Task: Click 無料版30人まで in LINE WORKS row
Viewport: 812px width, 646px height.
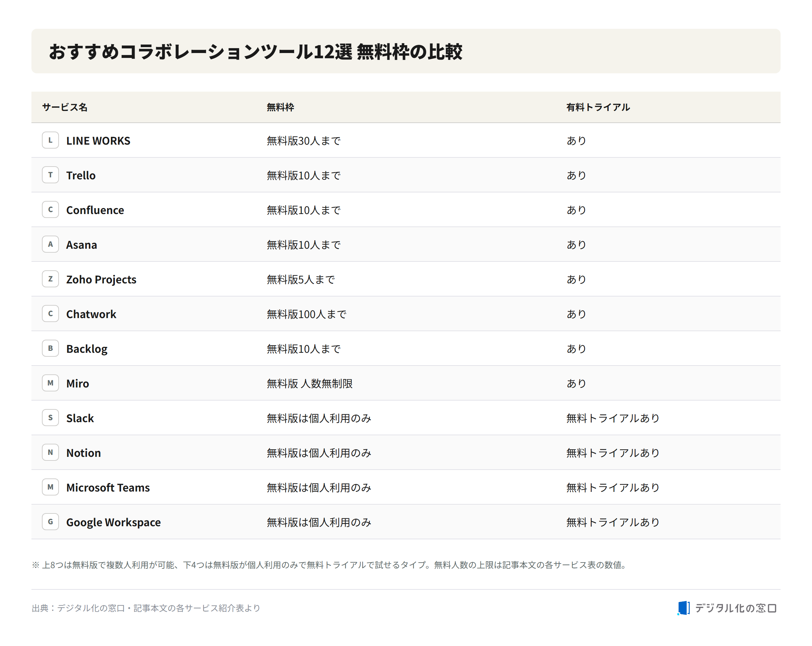Action: 304,140
